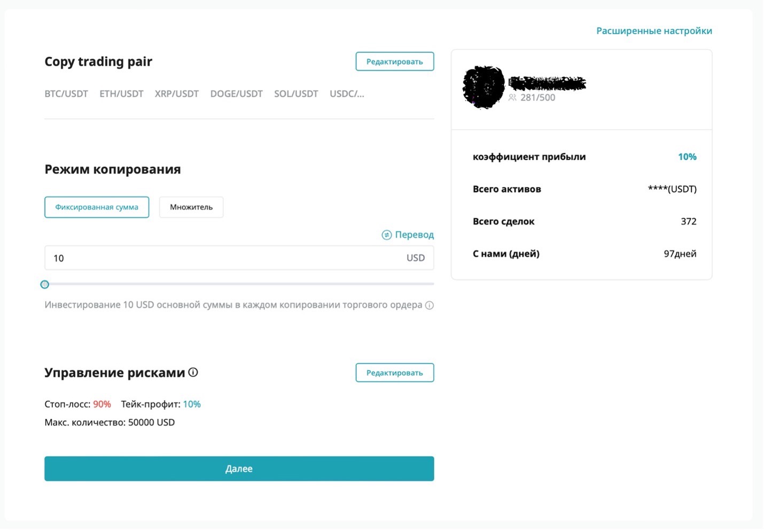The image size is (764, 532).
Task: Select the BTC/USDT trading pair
Action: click(x=66, y=94)
